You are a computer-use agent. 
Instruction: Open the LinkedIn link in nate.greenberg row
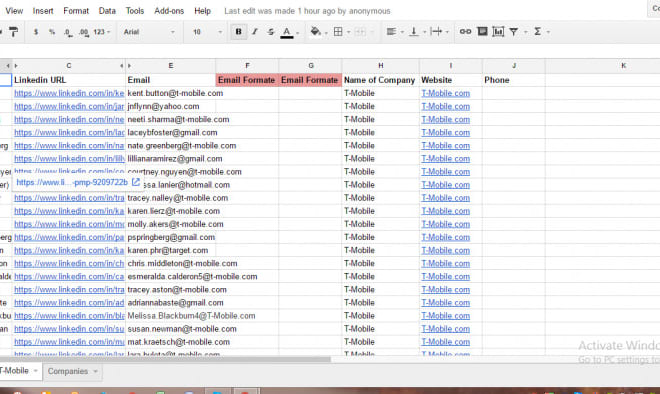69,146
